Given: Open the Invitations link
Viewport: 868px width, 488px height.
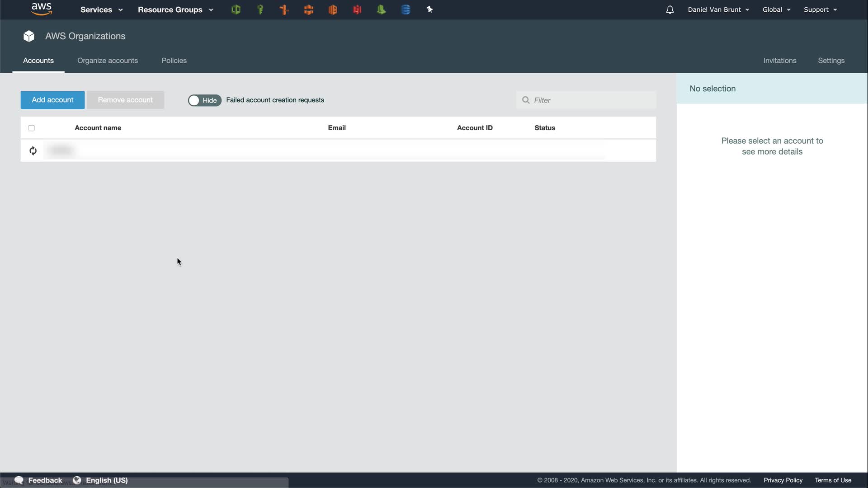Looking at the screenshot, I should click(779, 61).
